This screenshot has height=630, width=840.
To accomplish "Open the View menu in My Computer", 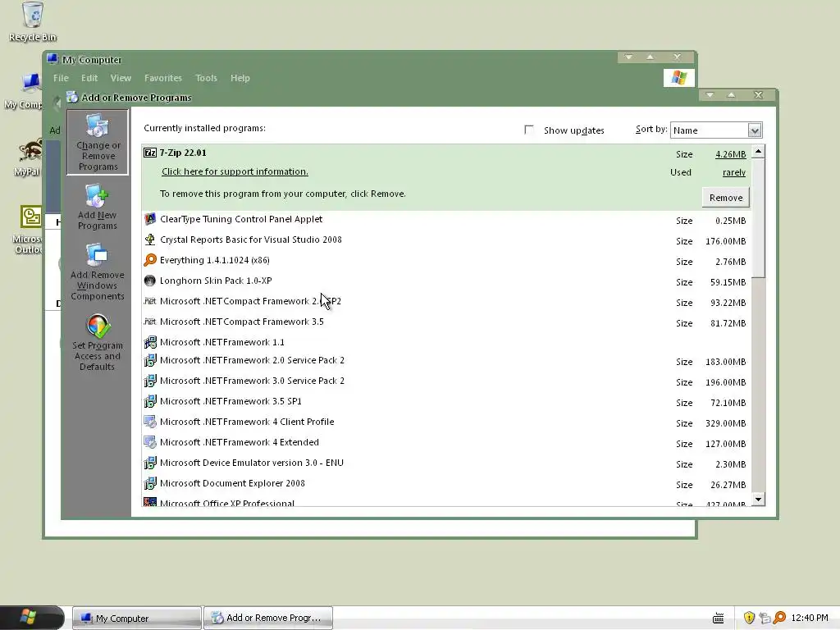I will pos(121,78).
